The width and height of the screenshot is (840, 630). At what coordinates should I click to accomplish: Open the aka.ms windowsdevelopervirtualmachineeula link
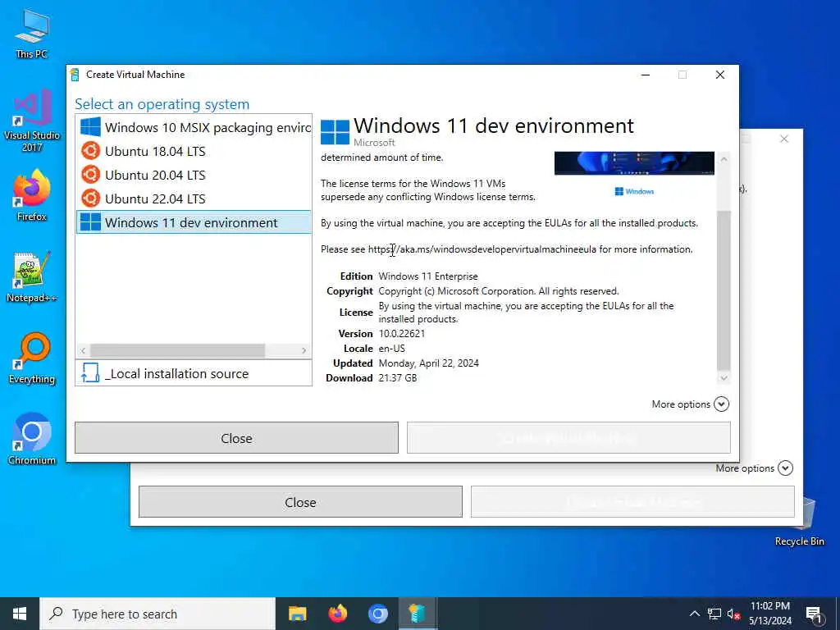pyautogui.click(x=482, y=249)
